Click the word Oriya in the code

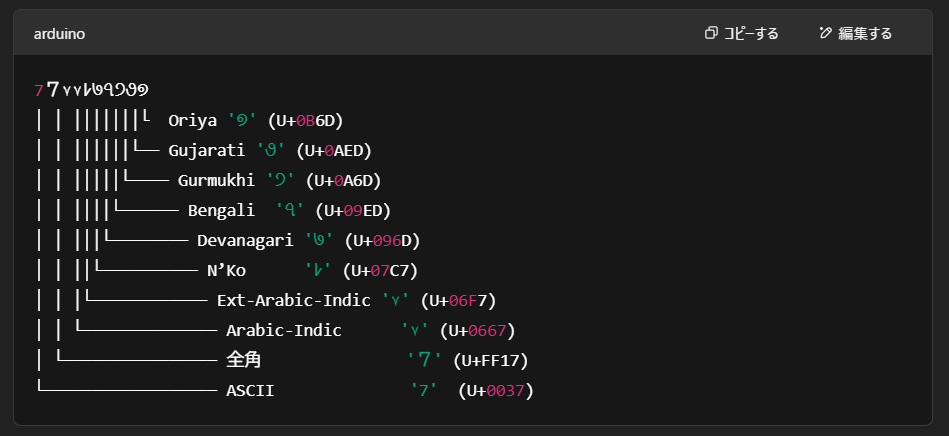[x=192, y=120]
